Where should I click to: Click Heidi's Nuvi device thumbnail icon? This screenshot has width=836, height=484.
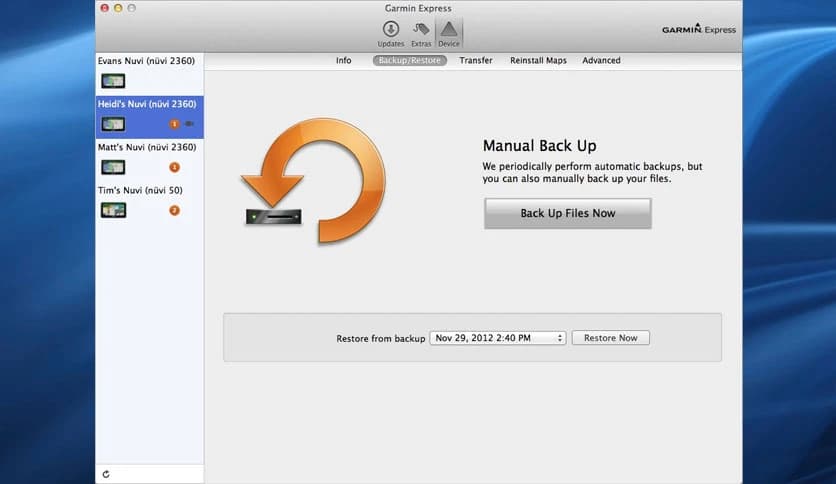113,124
